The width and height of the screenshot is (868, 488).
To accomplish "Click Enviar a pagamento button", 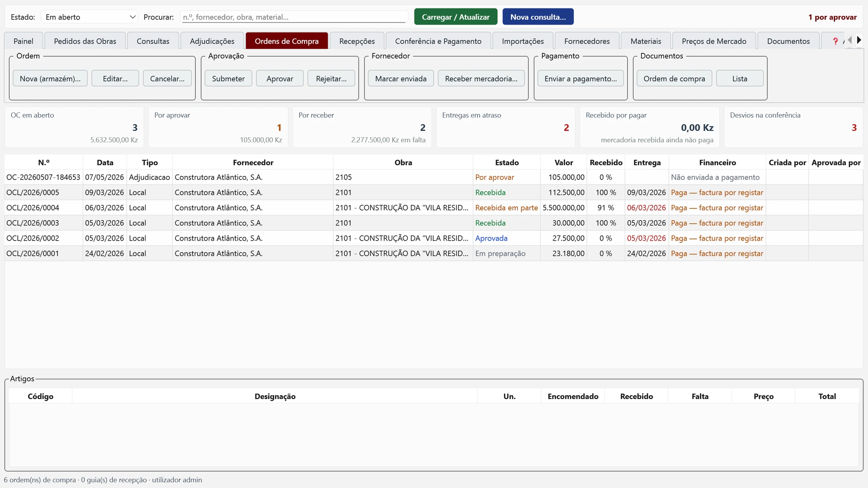I will 581,78.
